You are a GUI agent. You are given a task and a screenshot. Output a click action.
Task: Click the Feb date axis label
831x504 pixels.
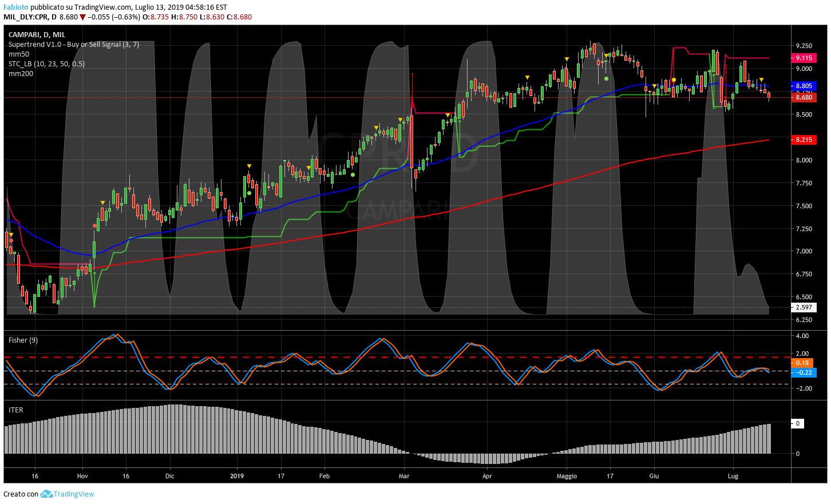pyautogui.click(x=325, y=476)
